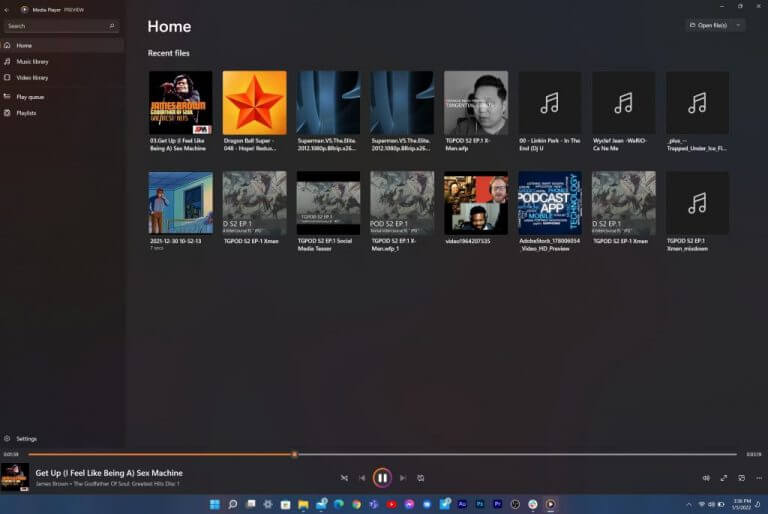Open the Play queue page
Image resolution: width=768 pixels, height=514 pixels.
tap(62, 97)
